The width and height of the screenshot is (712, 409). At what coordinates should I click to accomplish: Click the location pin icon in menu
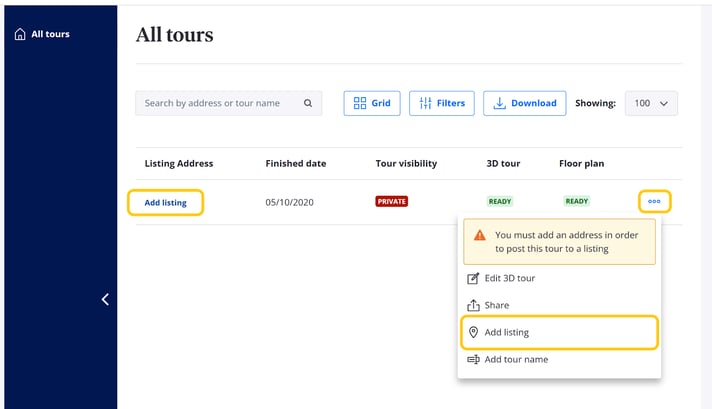pyautogui.click(x=474, y=332)
